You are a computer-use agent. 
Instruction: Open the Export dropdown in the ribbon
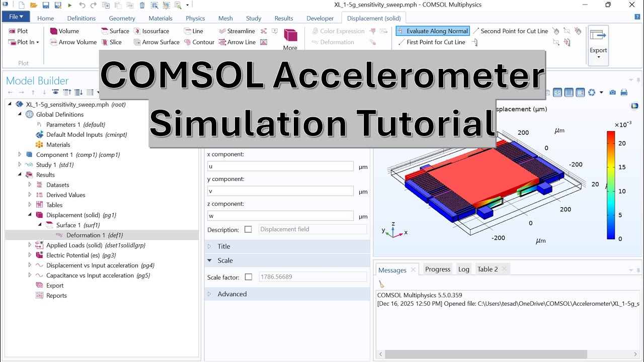point(598,46)
